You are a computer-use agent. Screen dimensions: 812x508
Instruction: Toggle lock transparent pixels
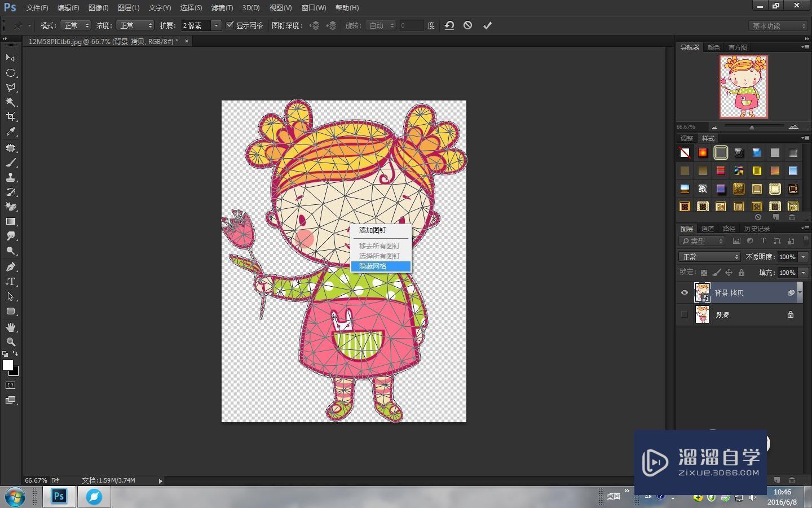704,273
